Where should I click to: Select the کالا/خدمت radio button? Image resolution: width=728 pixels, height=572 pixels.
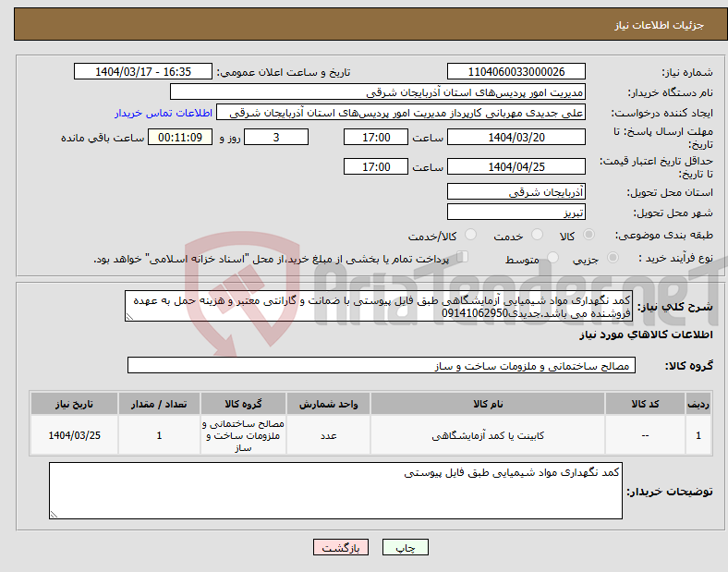471,235
